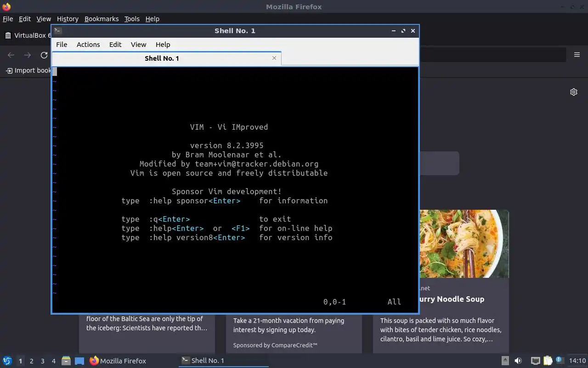Open the View menu in the terminal window
Image resolution: width=588 pixels, height=368 pixels.
point(138,45)
